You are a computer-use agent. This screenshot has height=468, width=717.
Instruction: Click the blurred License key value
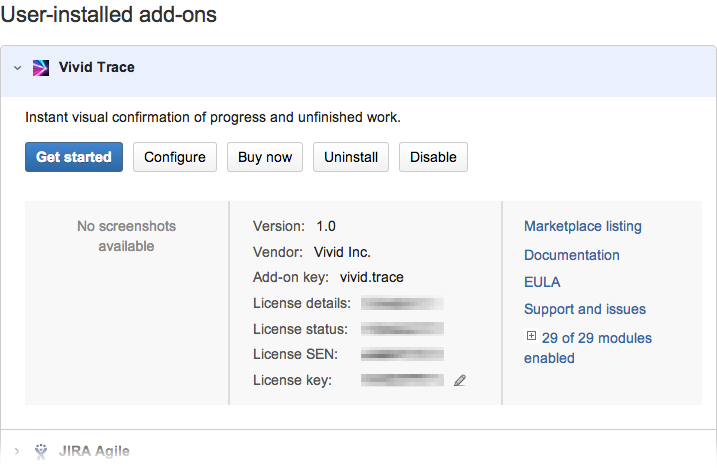[x=402, y=380]
